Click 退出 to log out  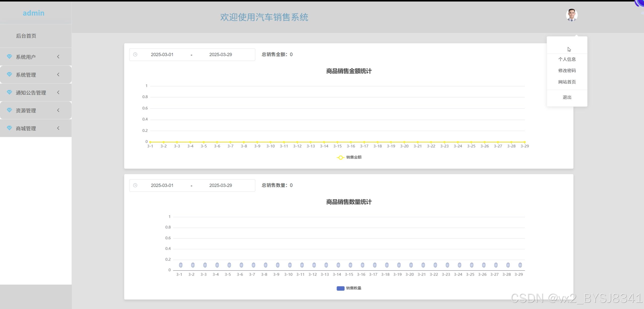567,97
